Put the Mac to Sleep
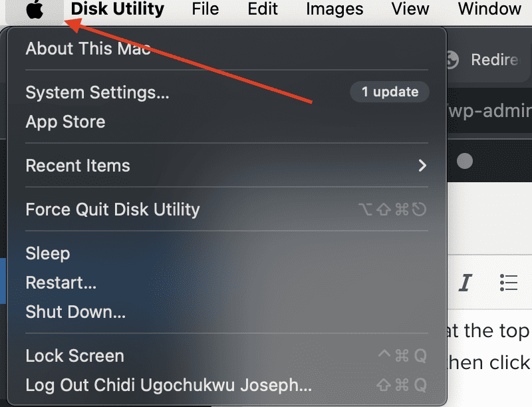The width and height of the screenshot is (532, 407). (48, 253)
